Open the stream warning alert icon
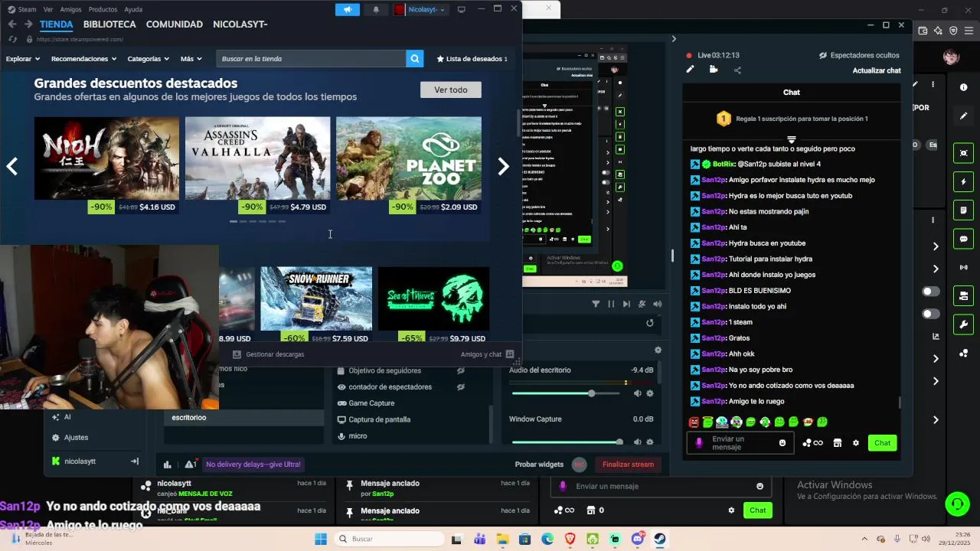This screenshot has height=551, width=980. 190,465
